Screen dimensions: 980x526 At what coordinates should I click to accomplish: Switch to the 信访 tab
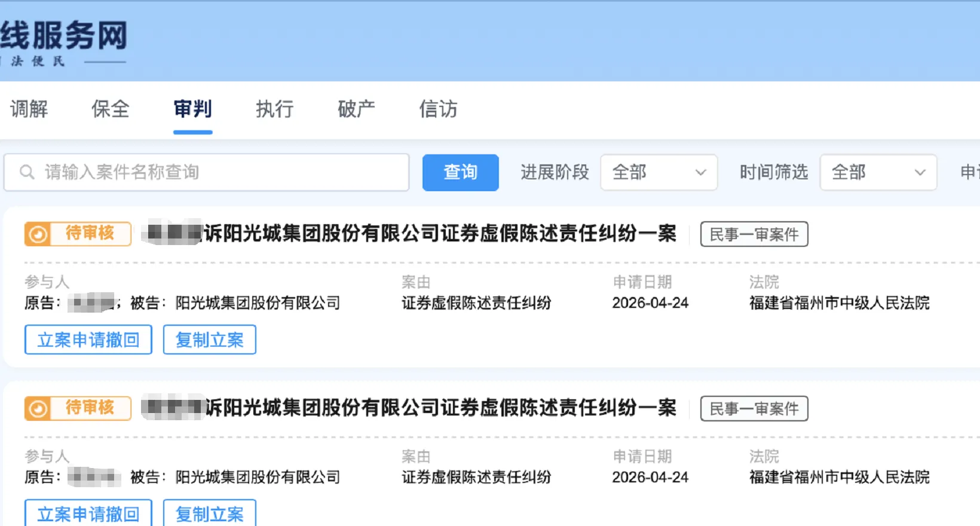click(x=438, y=109)
